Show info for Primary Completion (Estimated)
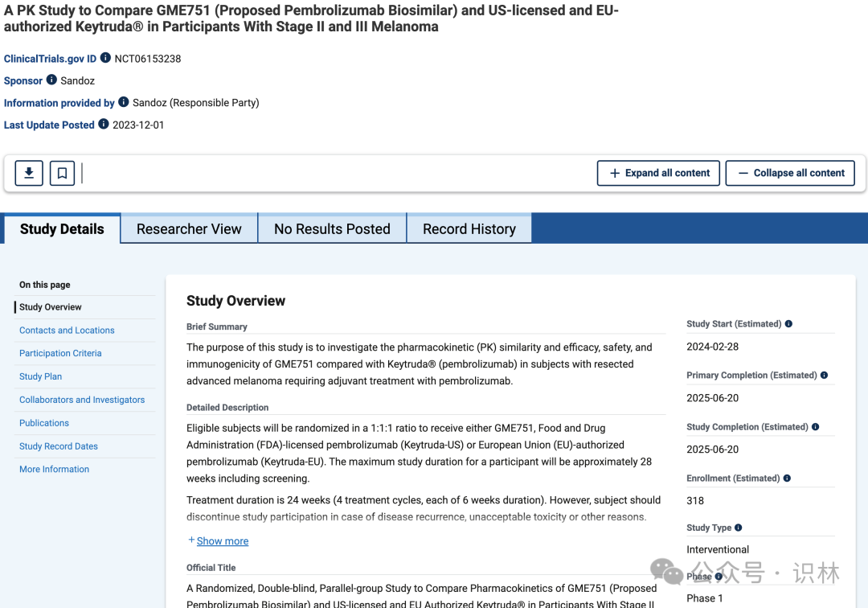868x608 pixels. [825, 376]
